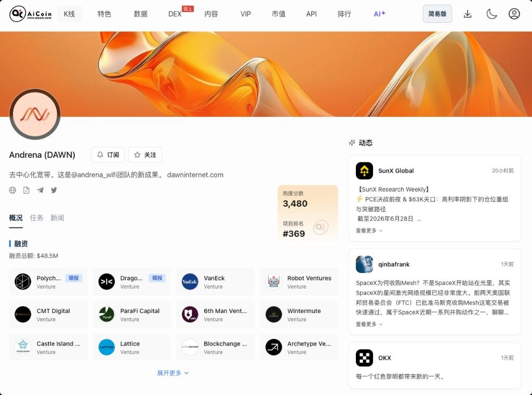Switch to the 任务 tab
Viewport: 532px width, 395px height.
tap(37, 218)
